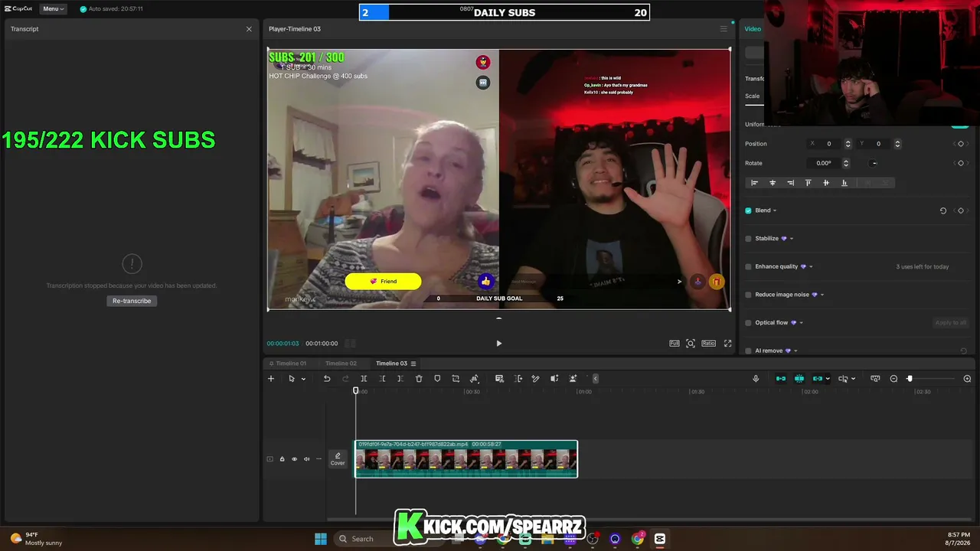This screenshot has height=551, width=980.
Task: Align clip to right with align-right icon
Action: click(790, 183)
